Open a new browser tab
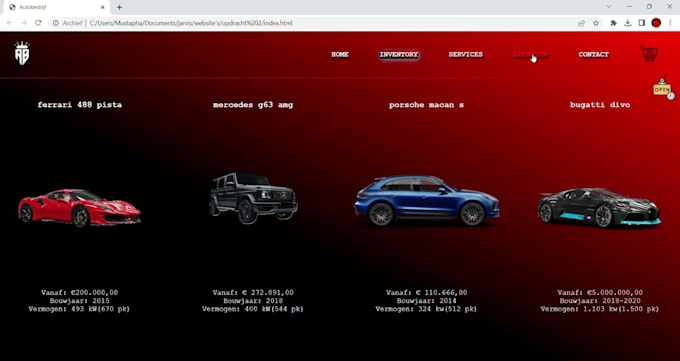680x361 pixels. 119,7
